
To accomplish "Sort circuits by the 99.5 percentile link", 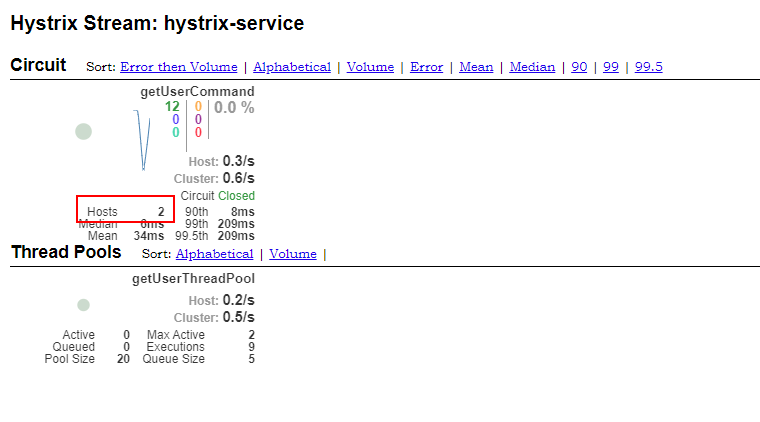I will click(x=648, y=67).
